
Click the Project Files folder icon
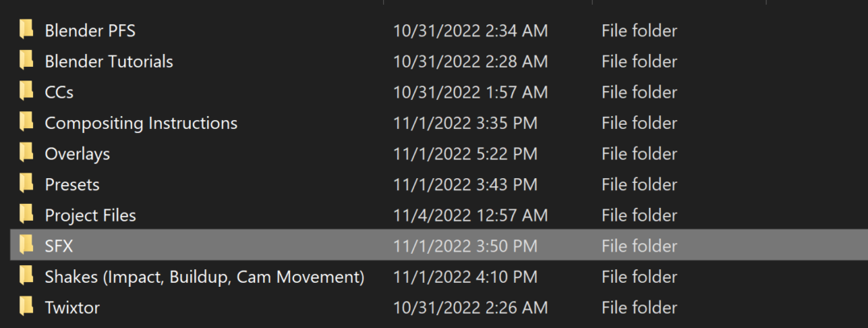coord(27,214)
